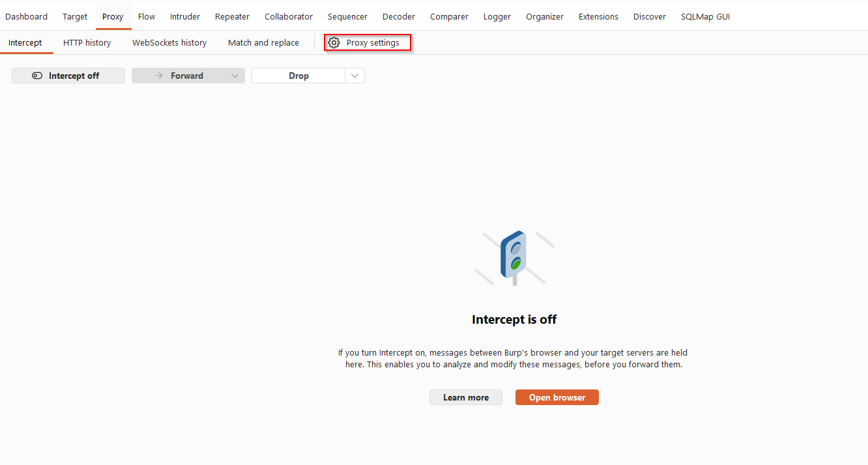Toggle the Intercept off switch

(68, 76)
